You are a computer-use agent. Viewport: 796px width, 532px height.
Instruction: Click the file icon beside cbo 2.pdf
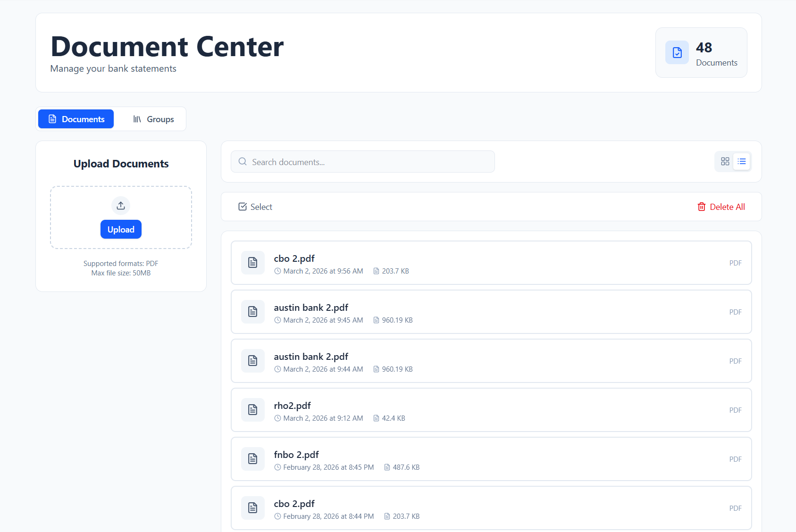point(252,263)
